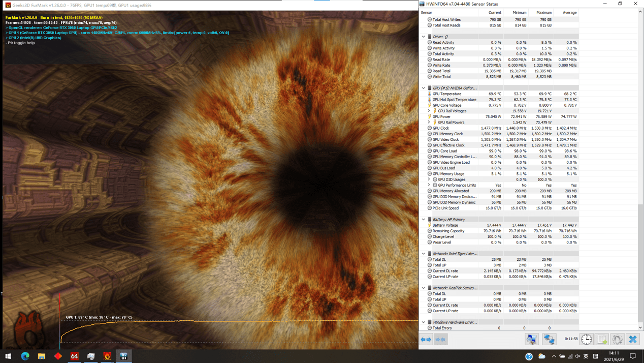
Task: Launch Microsoft Edge from the taskbar
Action: point(25,356)
